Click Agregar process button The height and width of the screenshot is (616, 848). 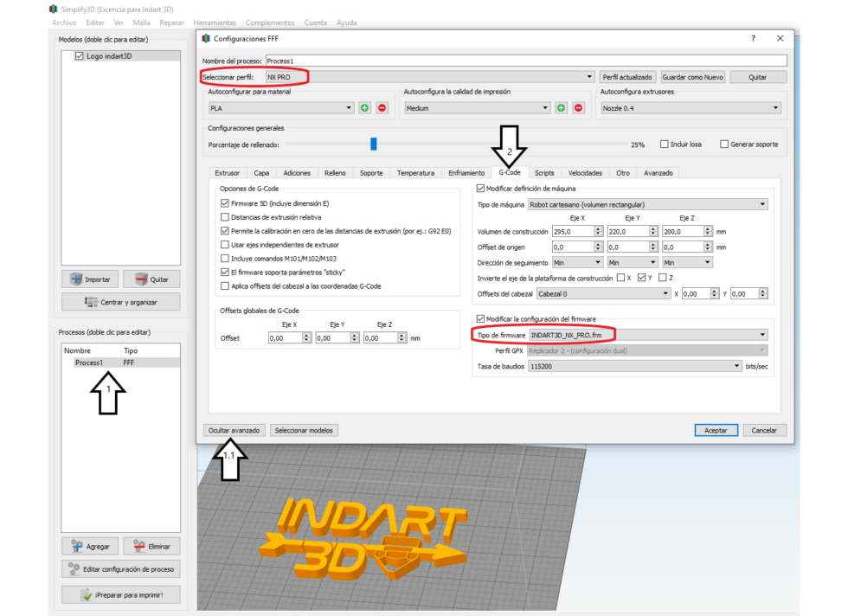point(90,546)
